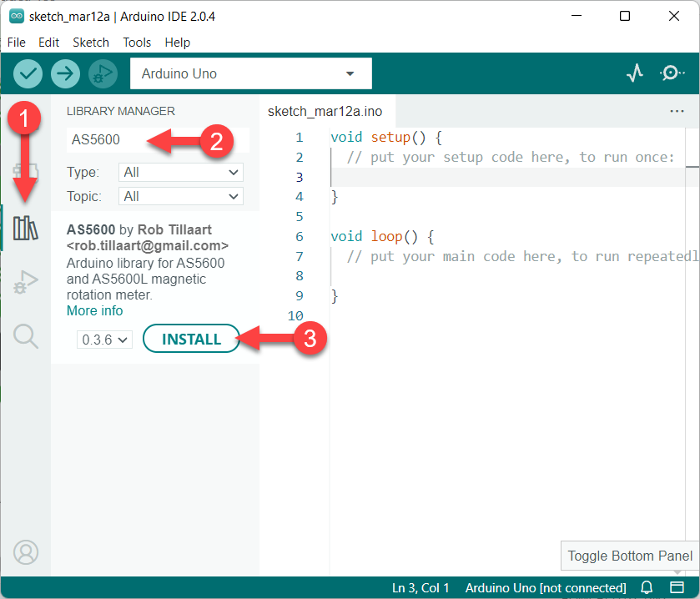This screenshot has height=599, width=700.
Task: Minimize the Arduino IDE window
Action: (x=577, y=17)
